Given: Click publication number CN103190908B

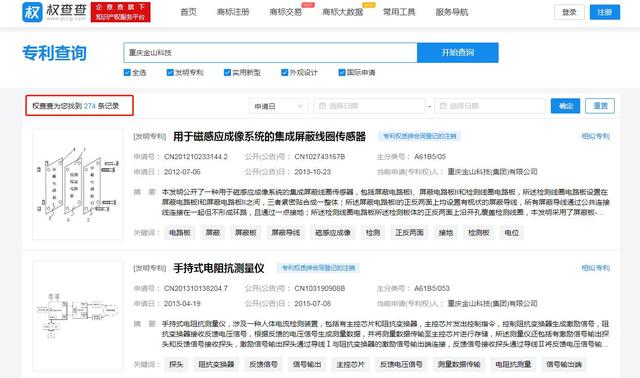Looking at the screenshot, I should (x=320, y=289).
